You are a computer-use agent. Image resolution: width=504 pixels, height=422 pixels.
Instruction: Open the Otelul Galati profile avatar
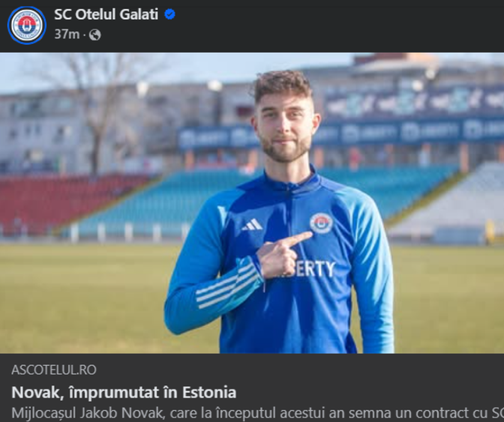tap(27, 25)
